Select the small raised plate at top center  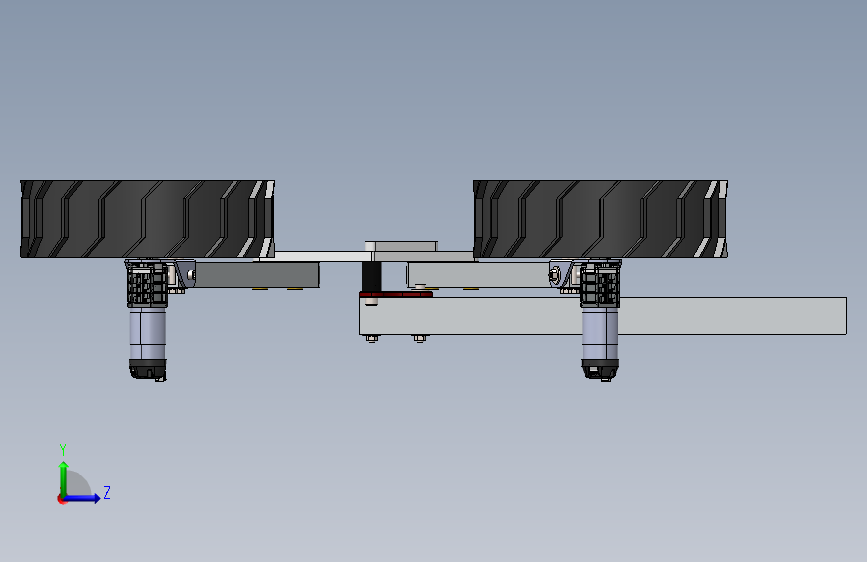(401, 246)
